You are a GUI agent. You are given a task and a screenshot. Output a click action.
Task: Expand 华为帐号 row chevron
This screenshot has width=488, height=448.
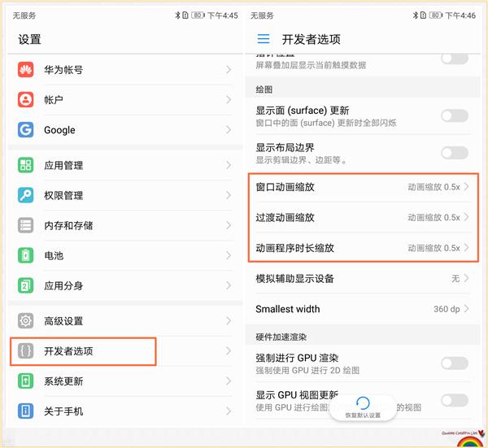tap(229, 70)
